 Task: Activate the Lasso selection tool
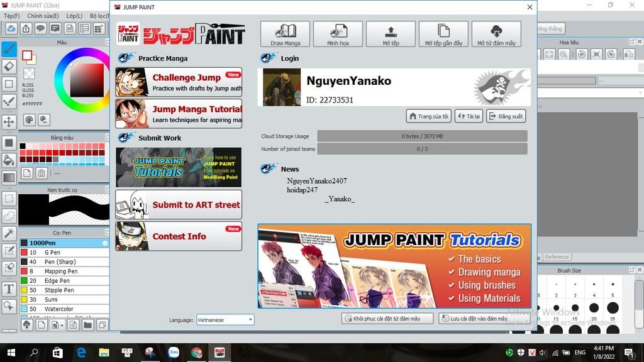click(x=9, y=216)
